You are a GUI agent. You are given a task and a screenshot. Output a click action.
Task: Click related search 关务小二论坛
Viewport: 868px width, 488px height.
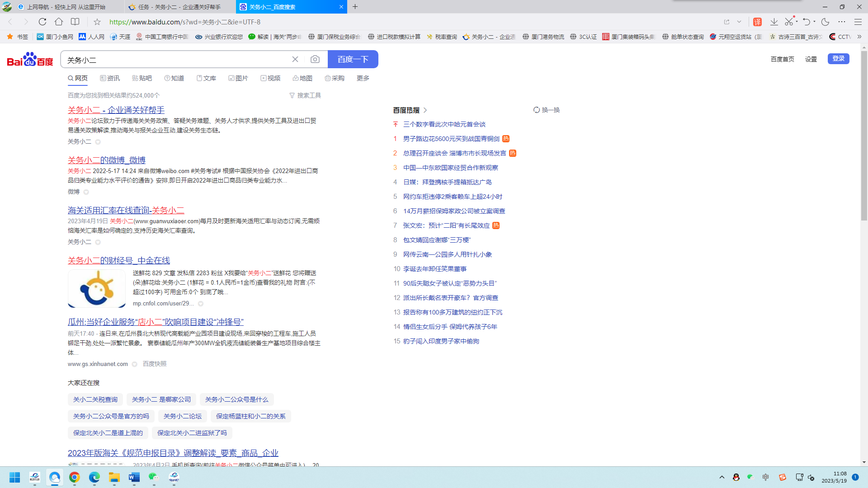pyautogui.click(x=183, y=416)
